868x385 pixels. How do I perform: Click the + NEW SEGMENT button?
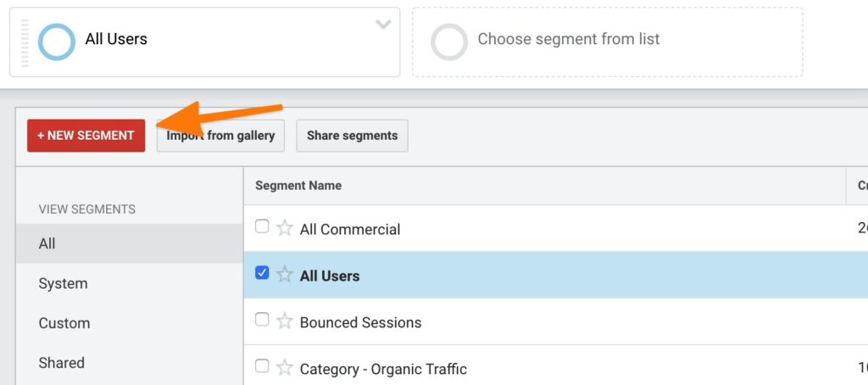click(x=86, y=136)
